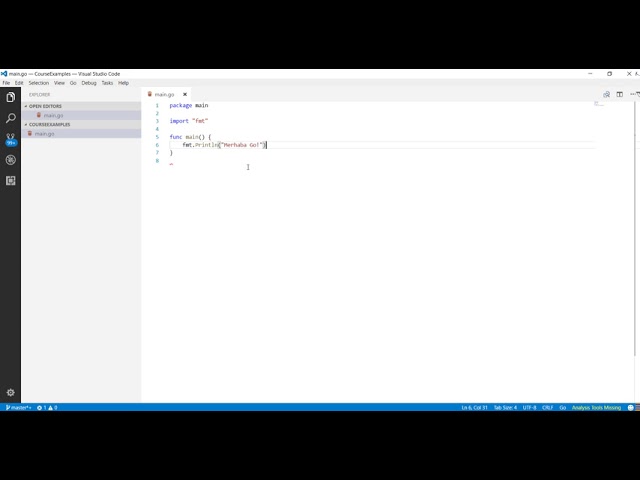This screenshot has width=640, height=480.
Task: Click Analysis Tools Missing in status bar
Action: pyautogui.click(x=596, y=407)
